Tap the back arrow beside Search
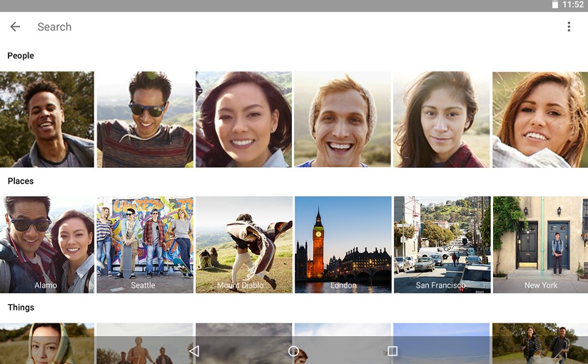This screenshot has width=588, height=364. pyautogui.click(x=15, y=27)
